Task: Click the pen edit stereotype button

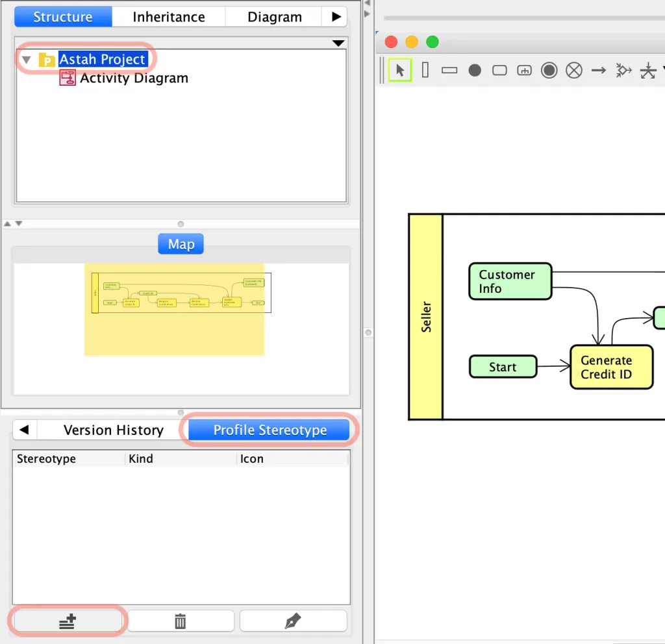Action: [x=293, y=621]
